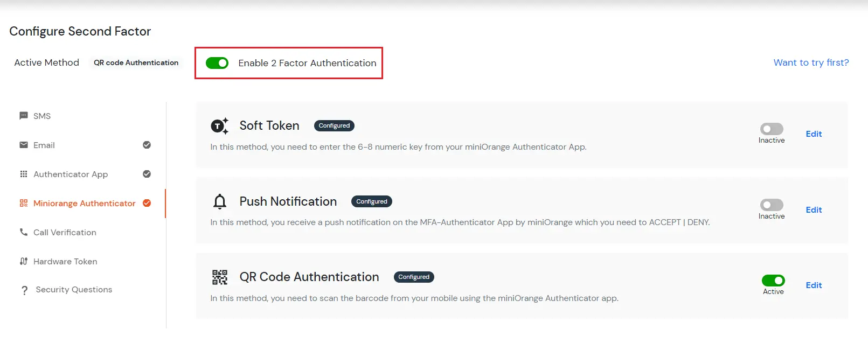Activate the Soft Token toggle

click(772, 129)
